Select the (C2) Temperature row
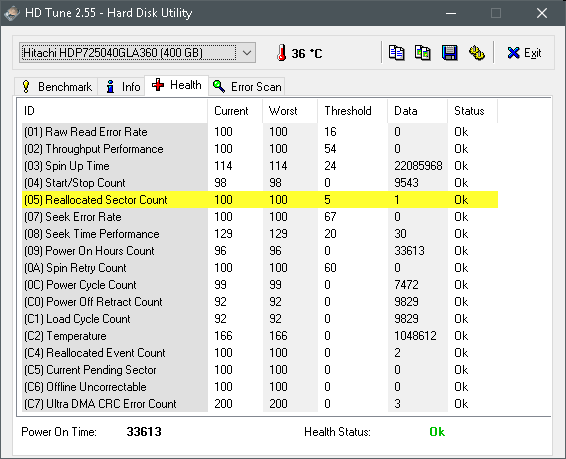566x459 pixels. 260,336
